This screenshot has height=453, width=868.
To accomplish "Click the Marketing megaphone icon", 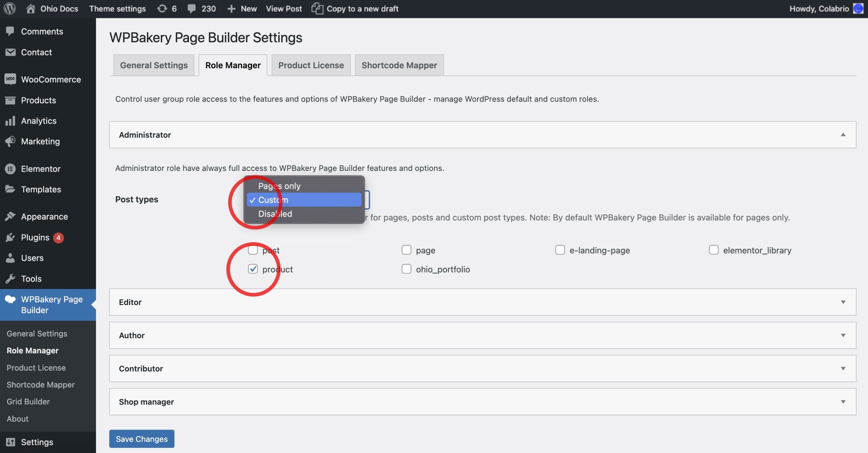I will point(10,141).
